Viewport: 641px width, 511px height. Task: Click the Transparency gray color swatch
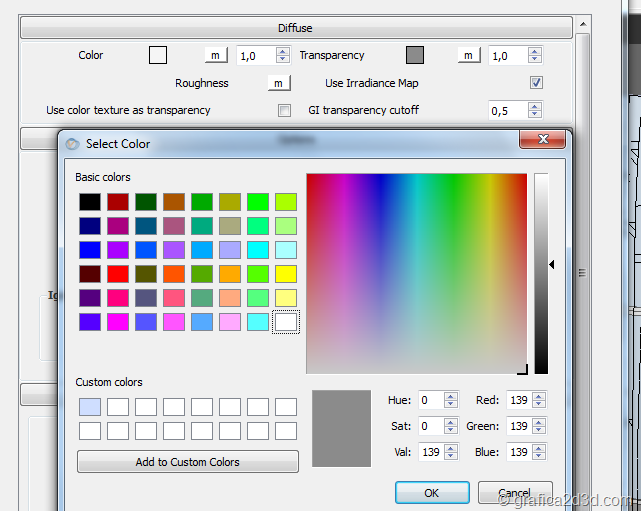tap(415, 55)
